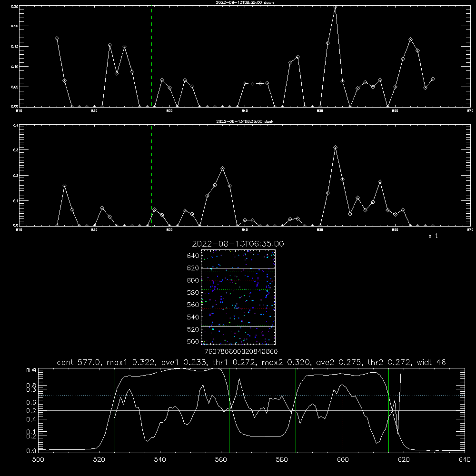Click the "thr2 0.272" value in stats line
This screenshot has width=476, height=476.
pyautogui.click(x=389, y=362)
